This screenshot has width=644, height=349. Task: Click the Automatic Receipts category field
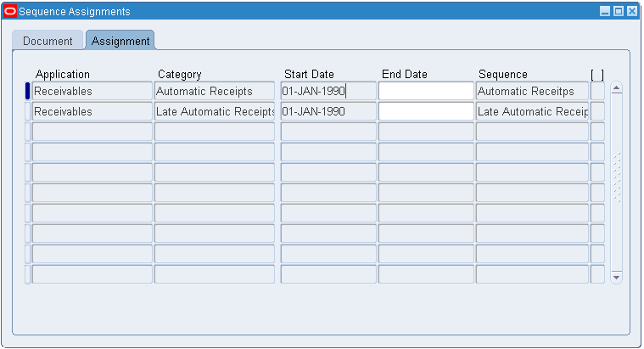(215, 91)
